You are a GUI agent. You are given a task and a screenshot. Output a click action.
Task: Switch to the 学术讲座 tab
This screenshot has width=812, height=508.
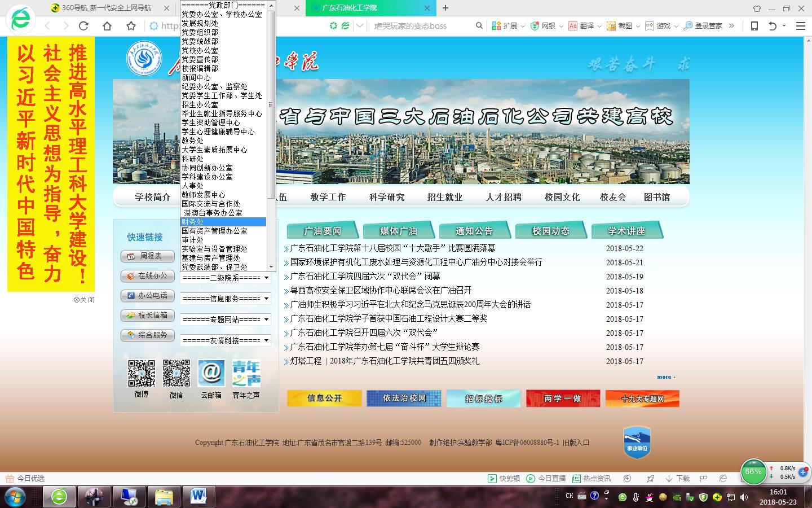[x=627, y=231]
